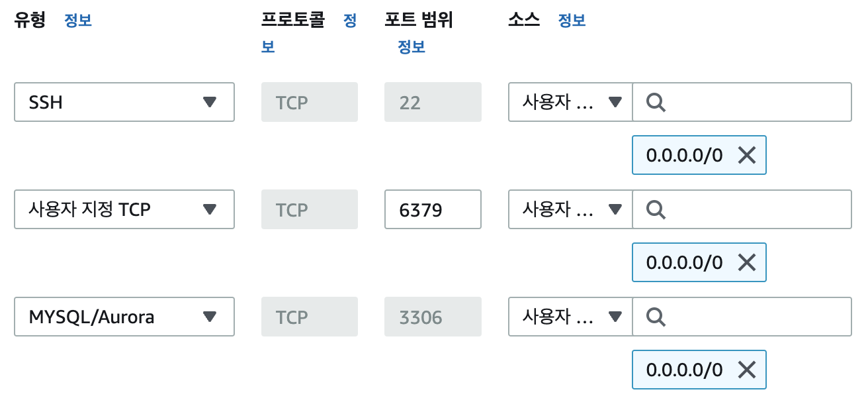Viewport: 868px width, 412px height.
Task: Open the SSH type dropdown
Action: point(124,102)
